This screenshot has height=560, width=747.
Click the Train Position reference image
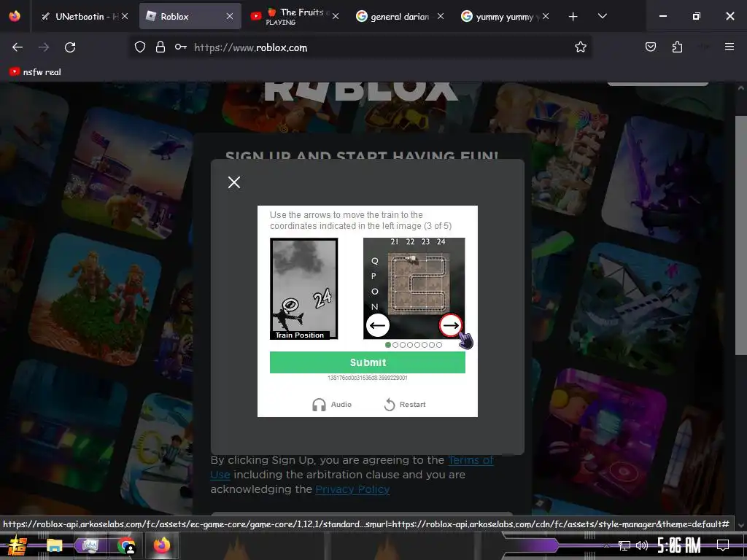[304, 289]
